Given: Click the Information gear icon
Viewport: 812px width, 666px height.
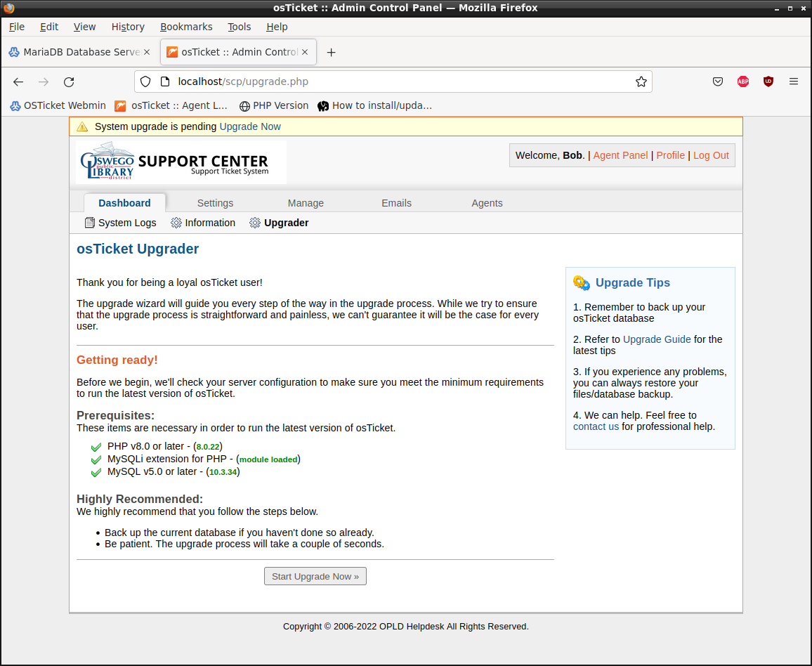Looking at the screenshot, I should [x=176, y=223].
